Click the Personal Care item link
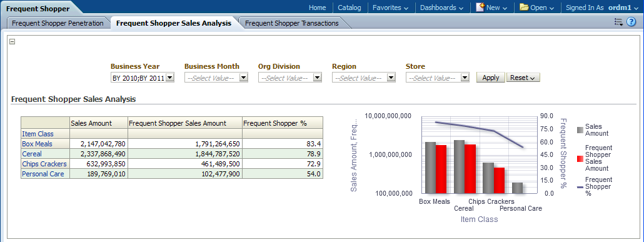Viewport: 644px width, 242px height. tap(43, 174)
